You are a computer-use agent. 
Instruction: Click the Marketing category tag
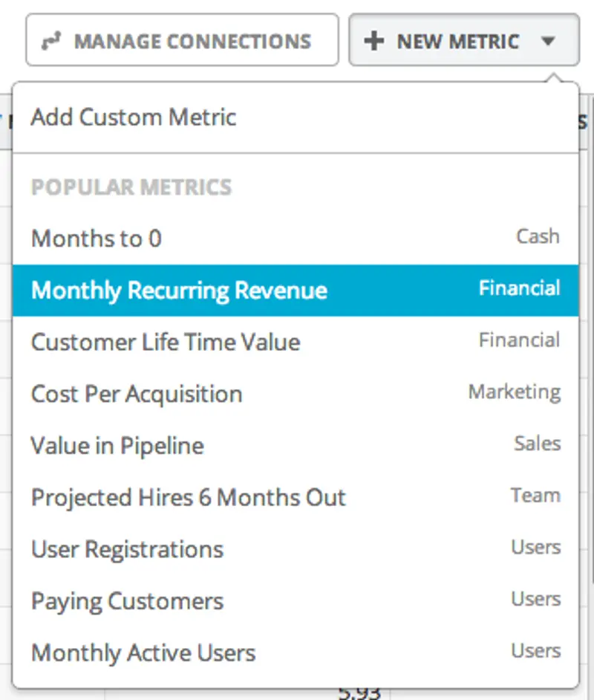tap(514, 392)
